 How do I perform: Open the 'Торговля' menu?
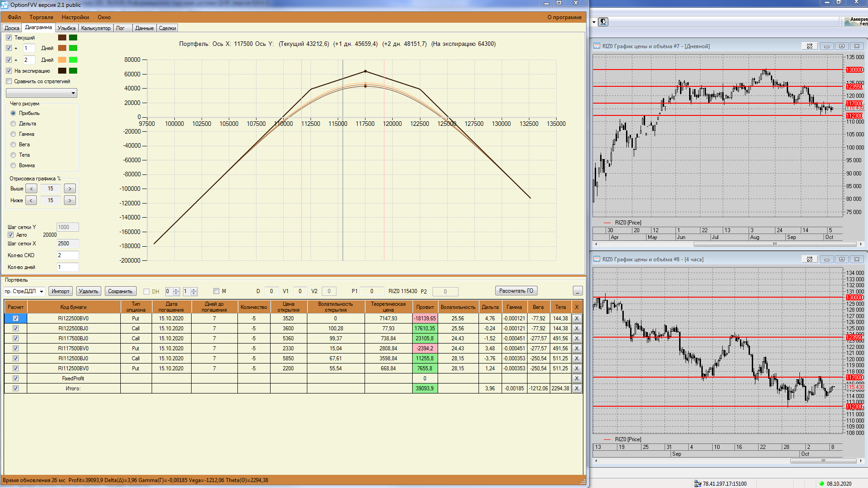(x=41, y=17)
